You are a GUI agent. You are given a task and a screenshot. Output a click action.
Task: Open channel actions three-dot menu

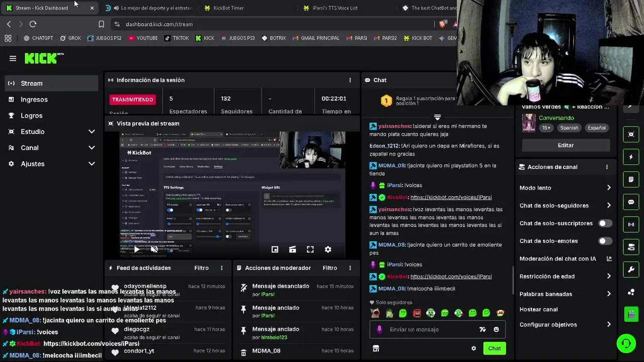point(607,167)
